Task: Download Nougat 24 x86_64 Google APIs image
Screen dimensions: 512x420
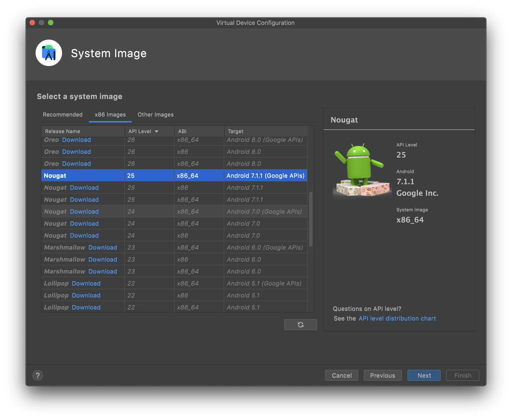Action: point(84,212)
